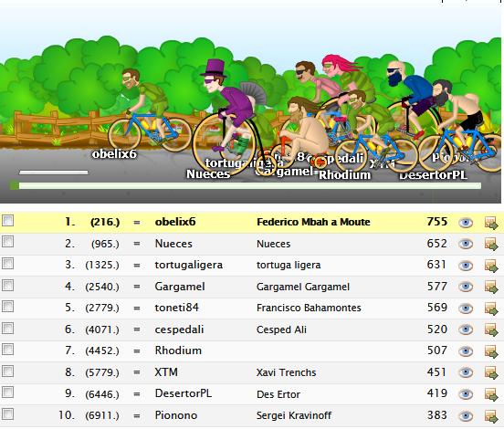This screenshot has height=429, width=504.
Task: Click the eye icon for obelix6
Action: (x=466, y=223)
